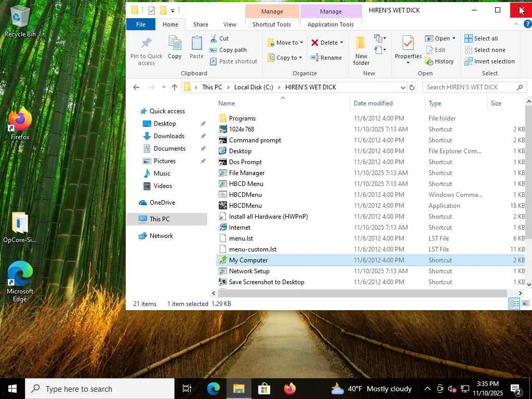Click the horizontal scrollbar of file list

coord(362,293)
